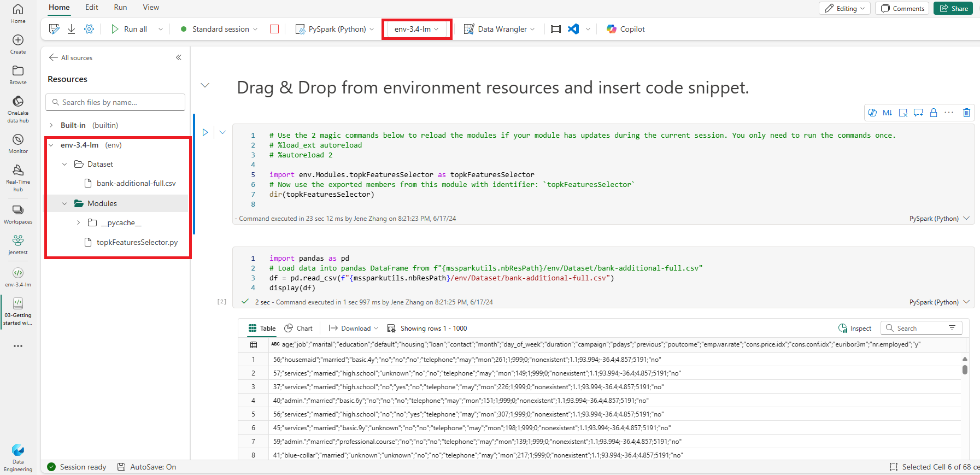Open notebook in VS Code icon
The width and height of the screenshot is (980, 475).
tap(573, 29)
